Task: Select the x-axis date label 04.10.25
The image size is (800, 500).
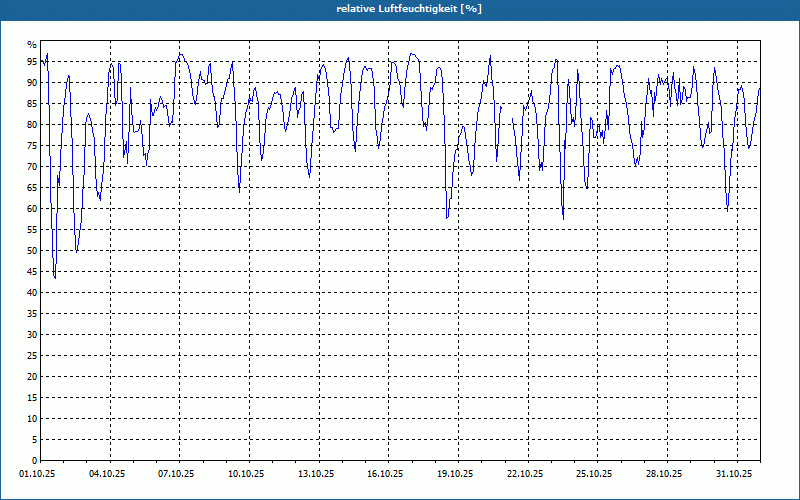Action: (x=107, y=474)
